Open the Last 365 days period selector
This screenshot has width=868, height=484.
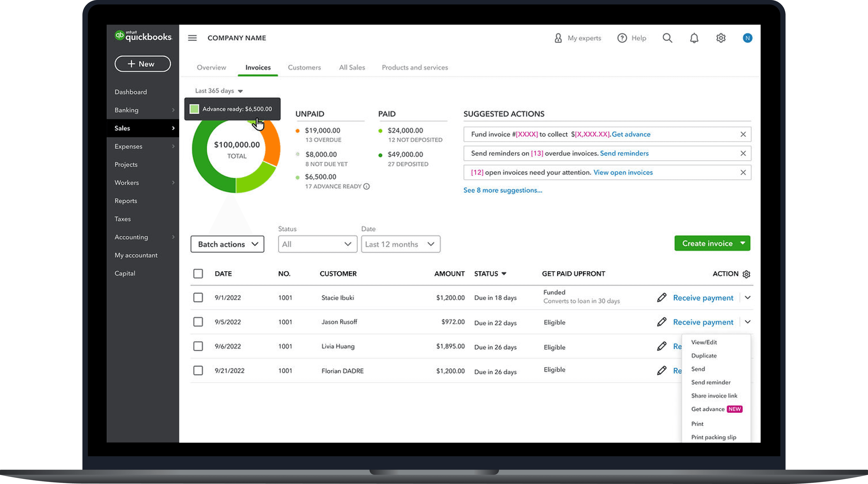(x=219, y=91)
